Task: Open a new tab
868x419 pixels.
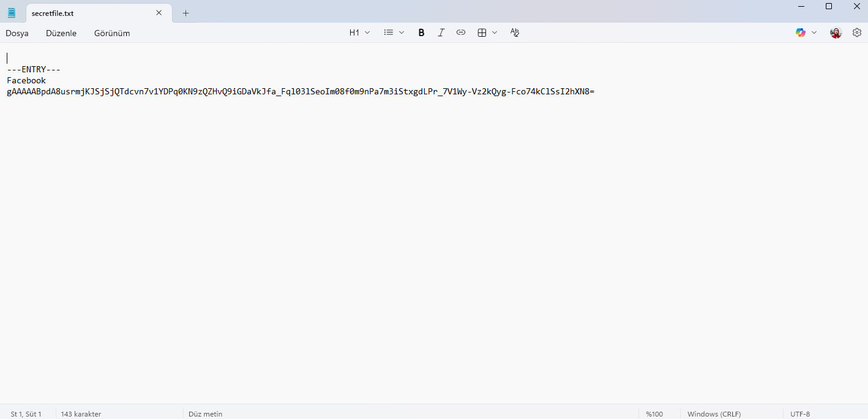Action: (x=185, y=12)
